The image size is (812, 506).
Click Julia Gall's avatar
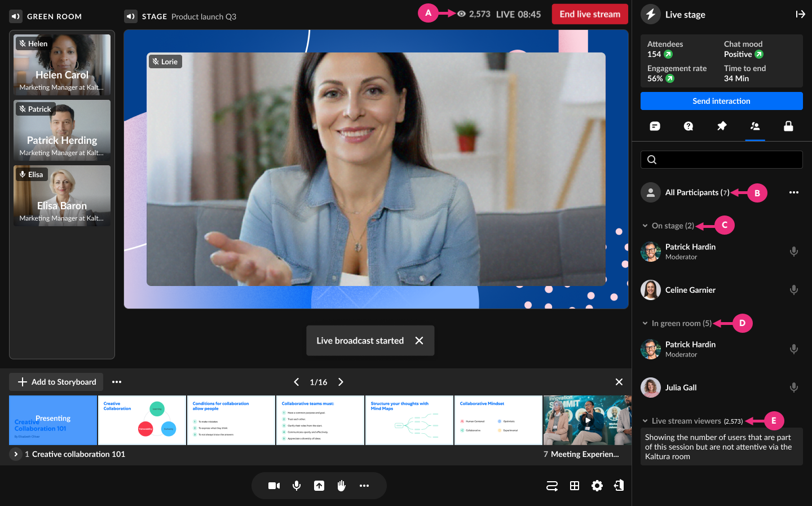coord(651,388)
